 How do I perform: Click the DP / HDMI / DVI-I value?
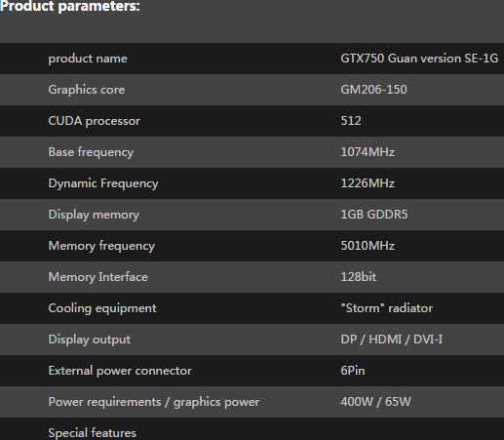point(392,340)
